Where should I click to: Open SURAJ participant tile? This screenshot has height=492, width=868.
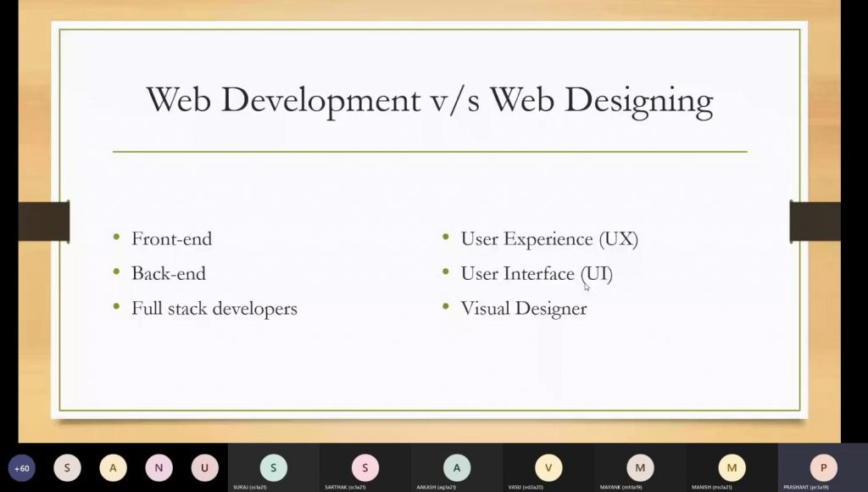pos(274,467)
